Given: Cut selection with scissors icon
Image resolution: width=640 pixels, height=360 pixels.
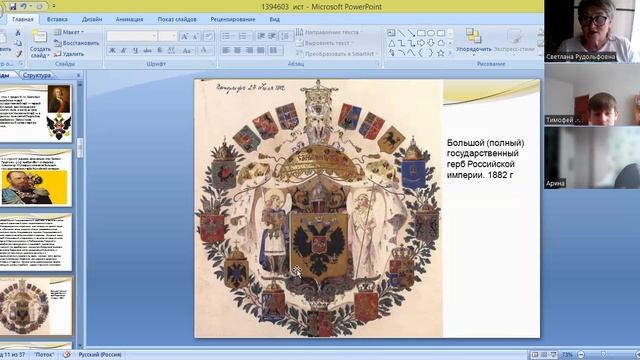Looking at the screenshot, I should click(18, 33).
